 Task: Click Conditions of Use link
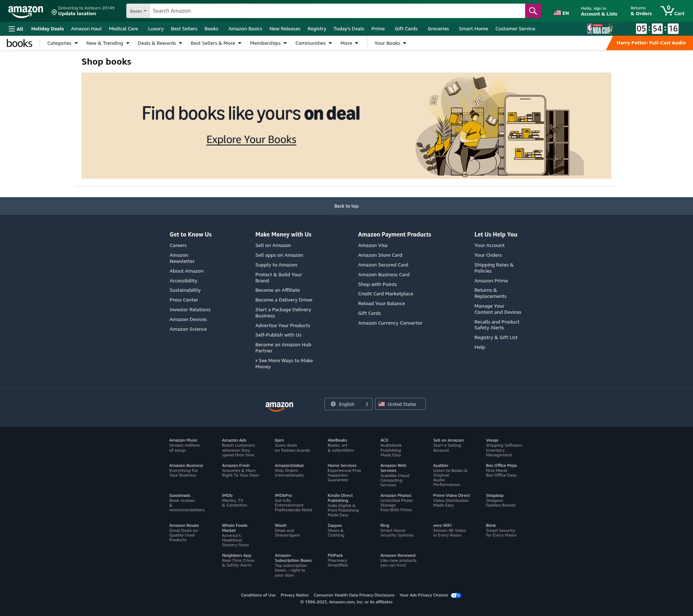[258, 595]
